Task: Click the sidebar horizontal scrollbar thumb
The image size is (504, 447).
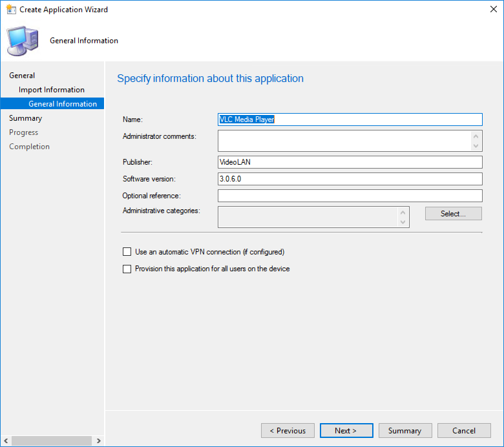Action: coord(52,441)
